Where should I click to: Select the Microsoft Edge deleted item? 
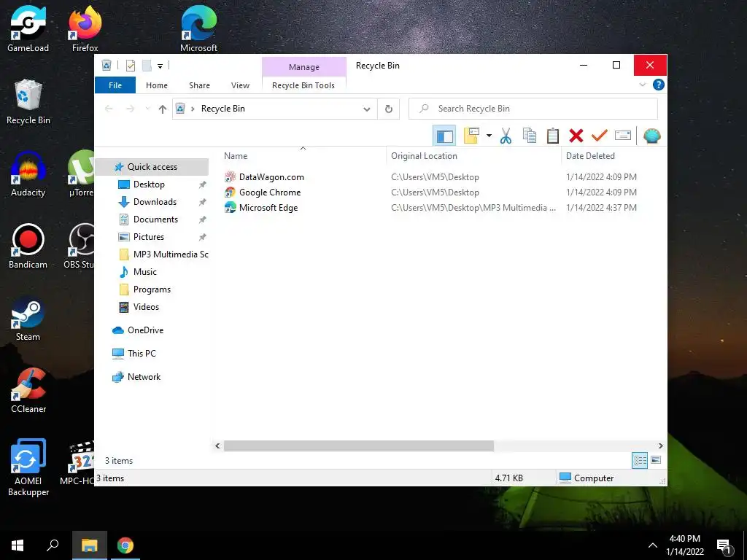(x=268, y=208)
